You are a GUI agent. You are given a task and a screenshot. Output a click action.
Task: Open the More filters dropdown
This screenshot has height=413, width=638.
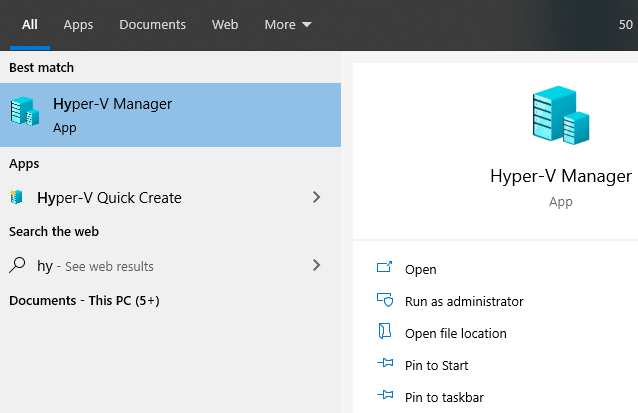coord(288,25)
